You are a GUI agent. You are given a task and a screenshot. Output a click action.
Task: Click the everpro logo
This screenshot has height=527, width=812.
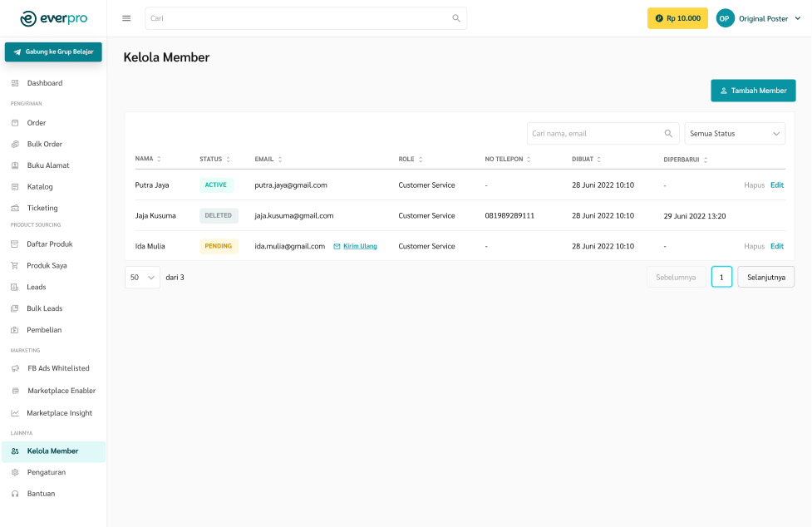[53, 18]
